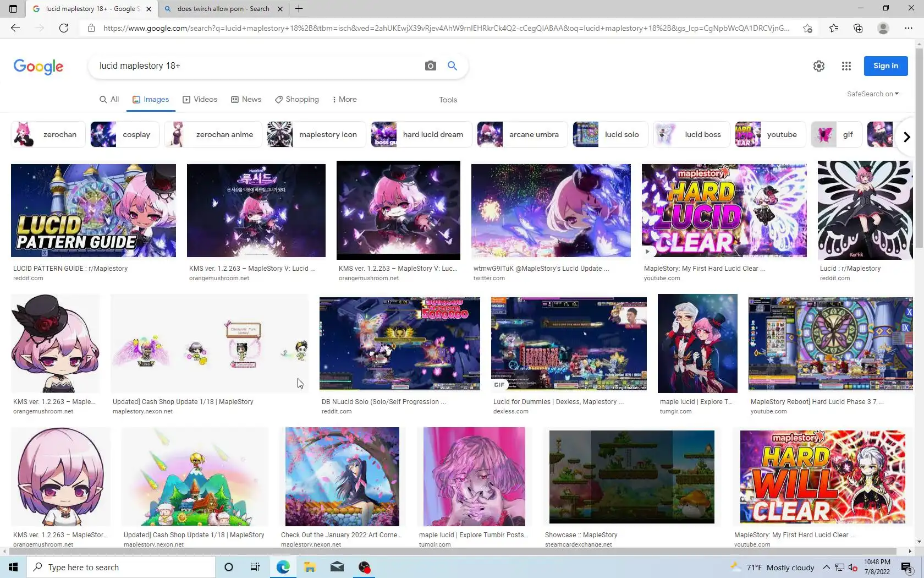
Task: Reload the page with refresh icon
Action: 64,28
